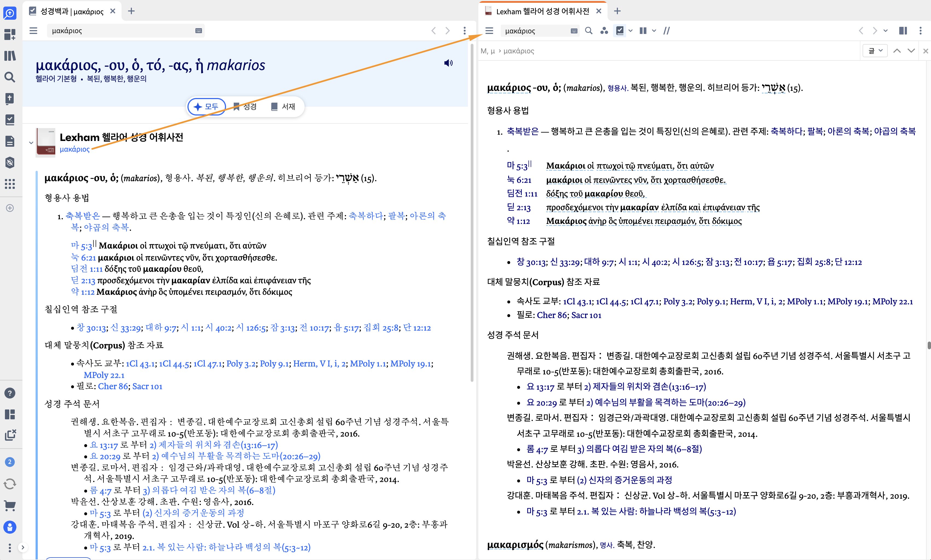
Task: Toggle the Factbook tags checkmark-book button in lexicon toolbar
Action: pyautogui.click(x=620, y=31)
